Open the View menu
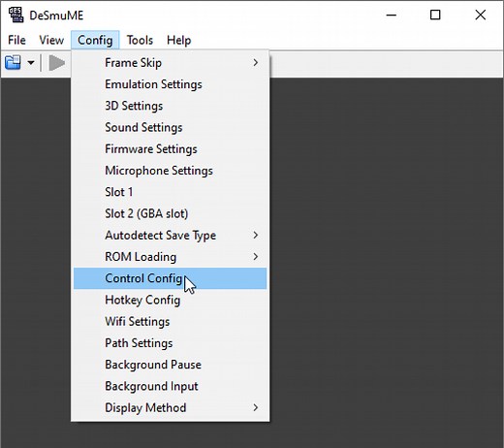504x448 pixels. (x=51, y=40)
